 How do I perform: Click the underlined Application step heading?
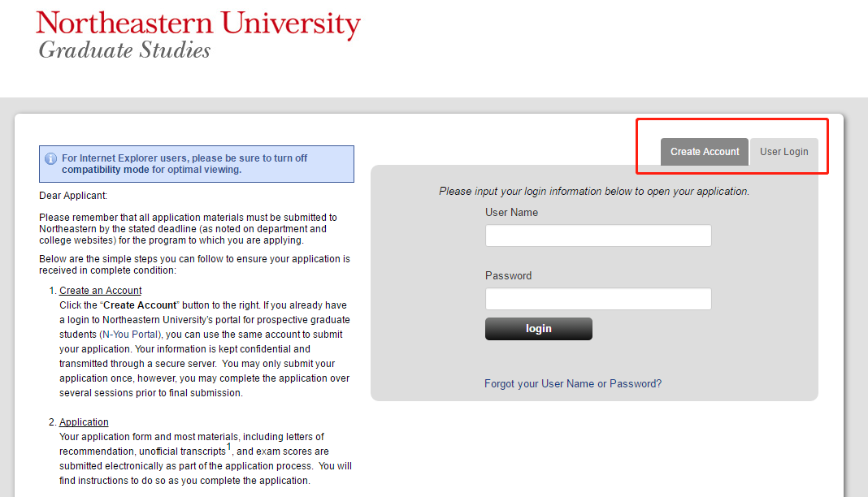coord(84,422)
